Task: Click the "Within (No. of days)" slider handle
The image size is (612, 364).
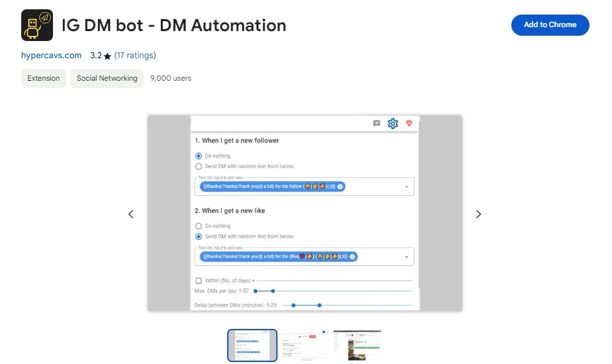Action: pos(254,281)
